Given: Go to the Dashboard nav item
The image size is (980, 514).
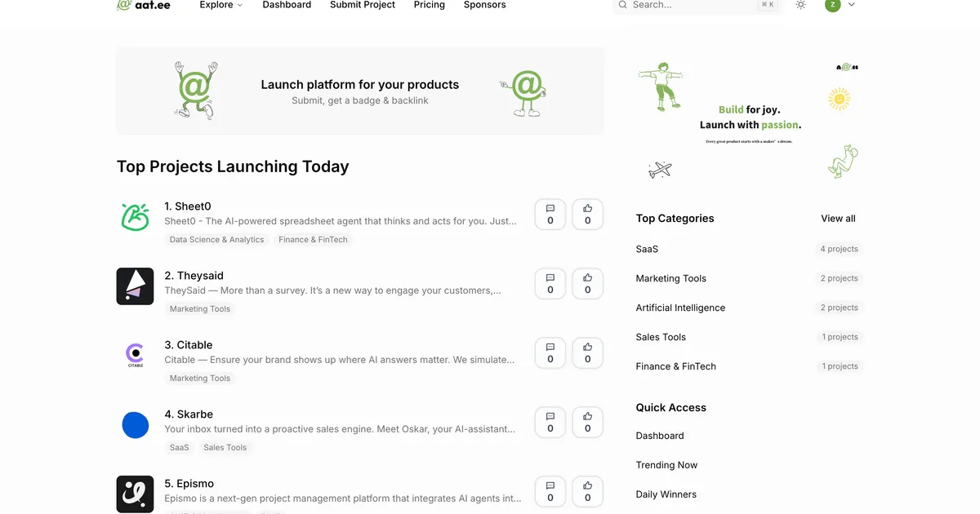Looking at the screenshot, I should 287,5.
